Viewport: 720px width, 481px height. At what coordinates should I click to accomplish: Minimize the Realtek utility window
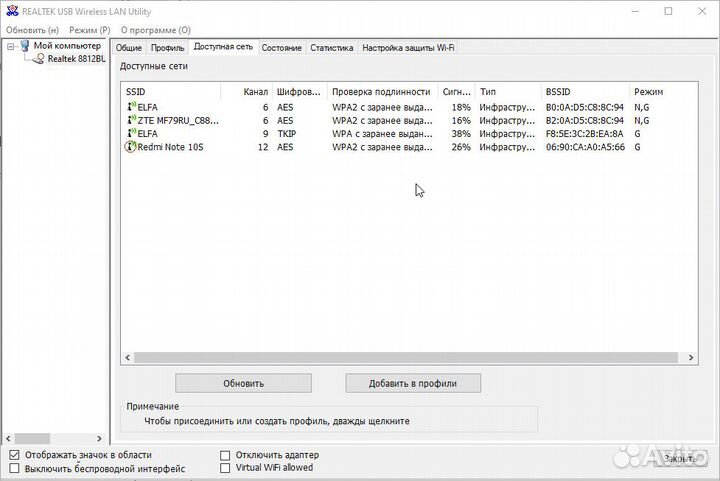(636, 11)
